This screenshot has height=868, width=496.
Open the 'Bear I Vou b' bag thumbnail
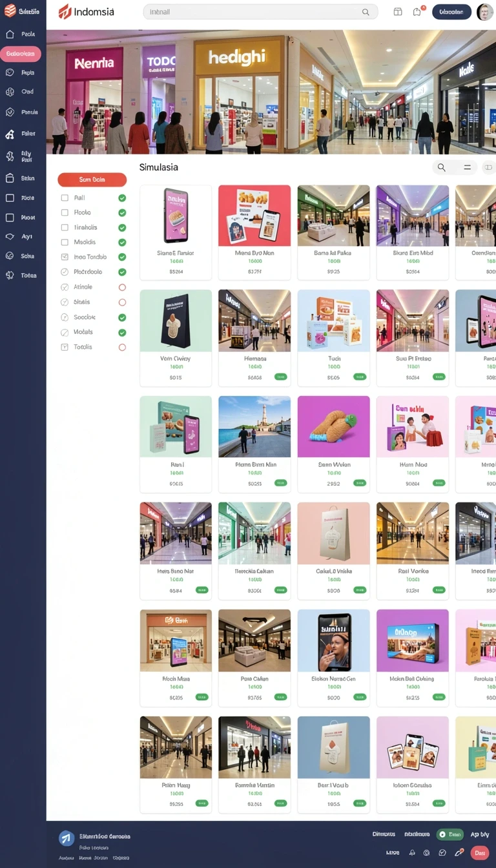[x=333, y=747]
